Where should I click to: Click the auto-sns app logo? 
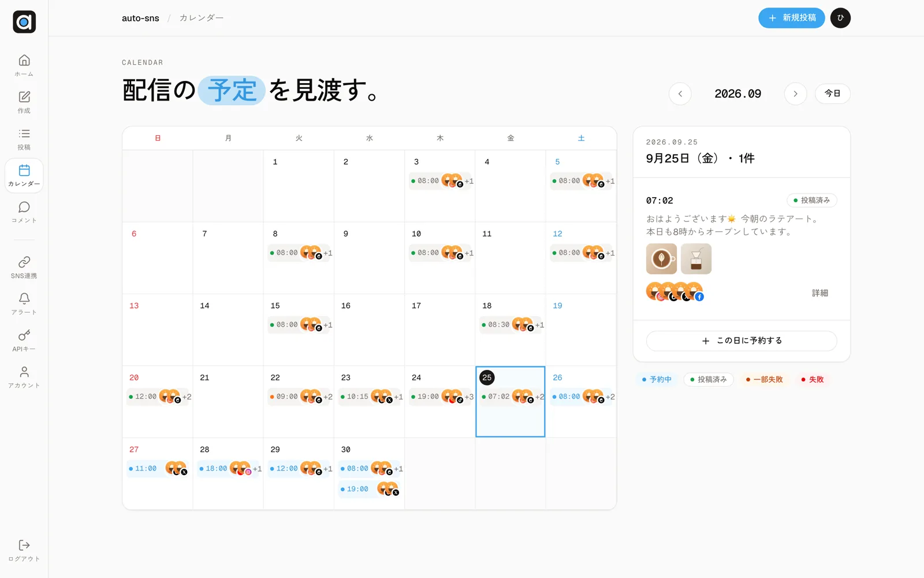tap(24, 22)
